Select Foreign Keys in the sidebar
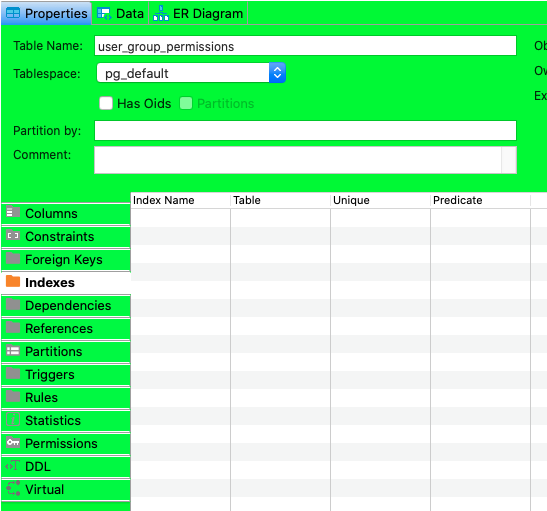The width and height of the screenshot is (547, 511). click(x=66, y=260)
